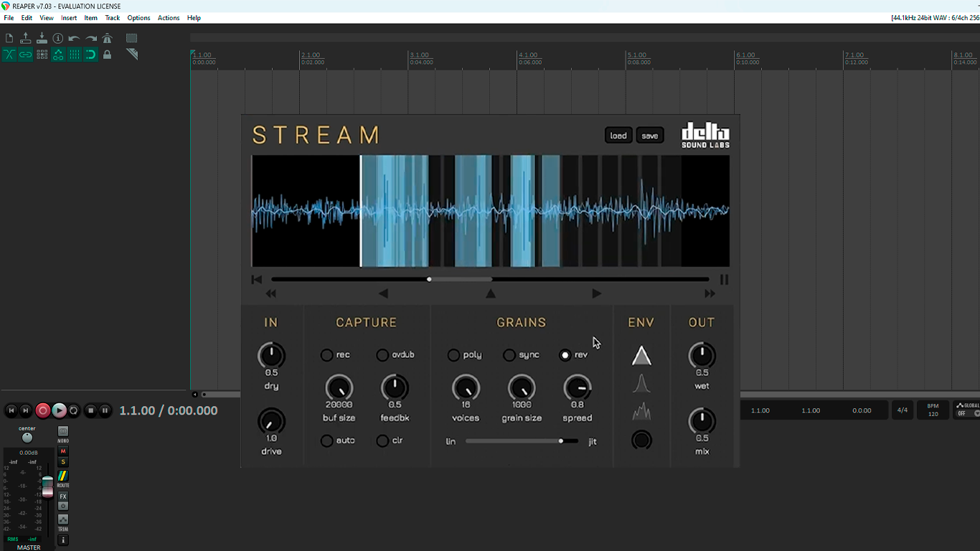
Task: Click the clr option in CAPTURE
Action: (382, 441)
